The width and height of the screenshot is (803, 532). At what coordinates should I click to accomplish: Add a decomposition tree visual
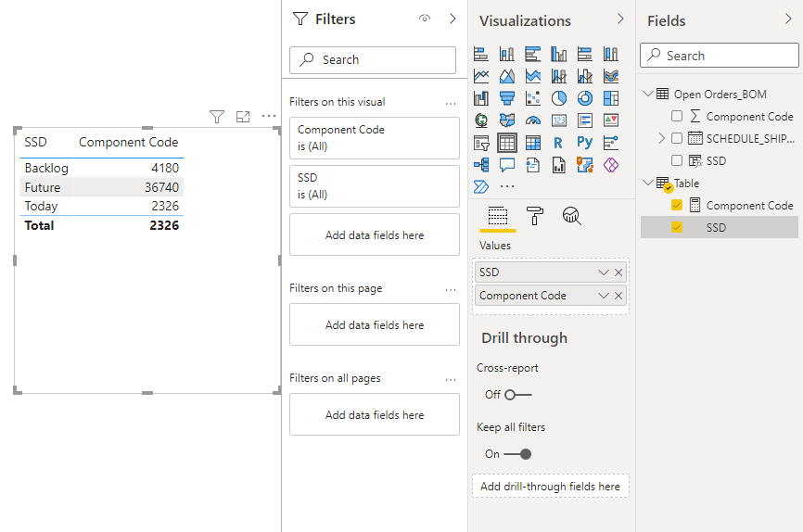point(481,165)
